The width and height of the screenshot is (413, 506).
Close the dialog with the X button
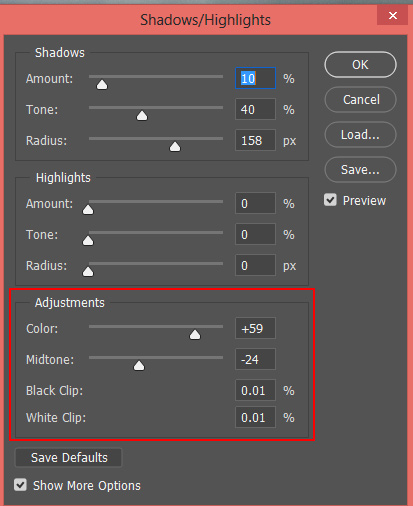[x=393, y=15]
